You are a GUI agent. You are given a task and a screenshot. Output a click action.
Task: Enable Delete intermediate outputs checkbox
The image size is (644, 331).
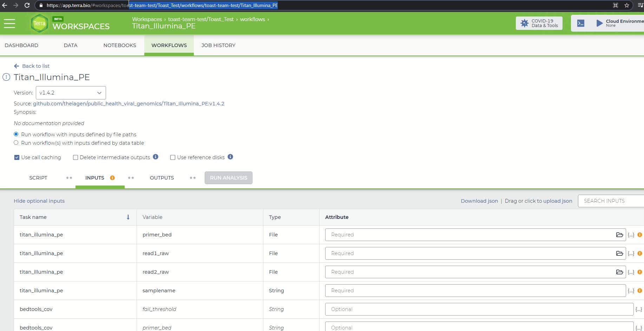pyautogui.click(x=75, y=157)
